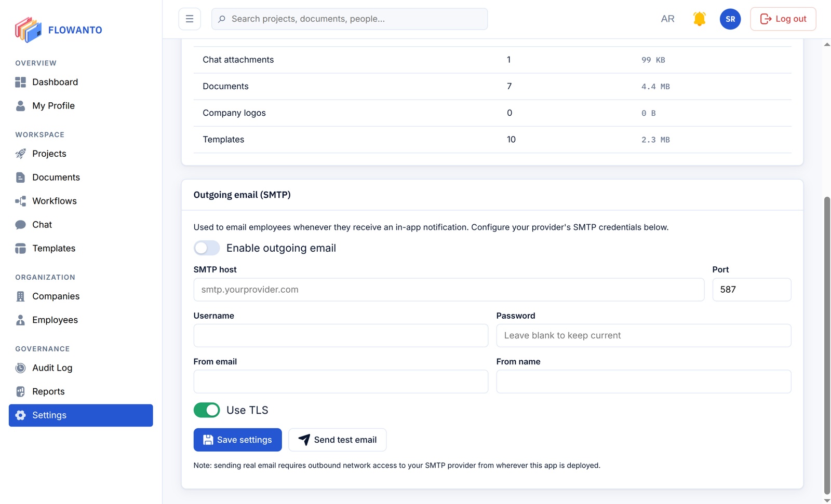Image resolution: width=831 pixels, height=504 pixels.
Task: Click the 2.3 MB Templates size
Action: click(x=655, y=140)
